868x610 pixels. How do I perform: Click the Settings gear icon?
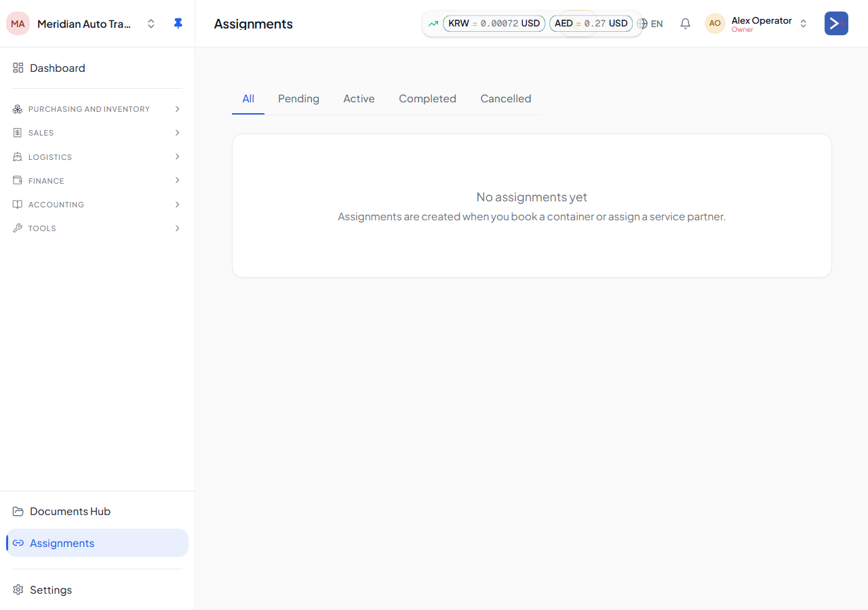tap(18, 590)
